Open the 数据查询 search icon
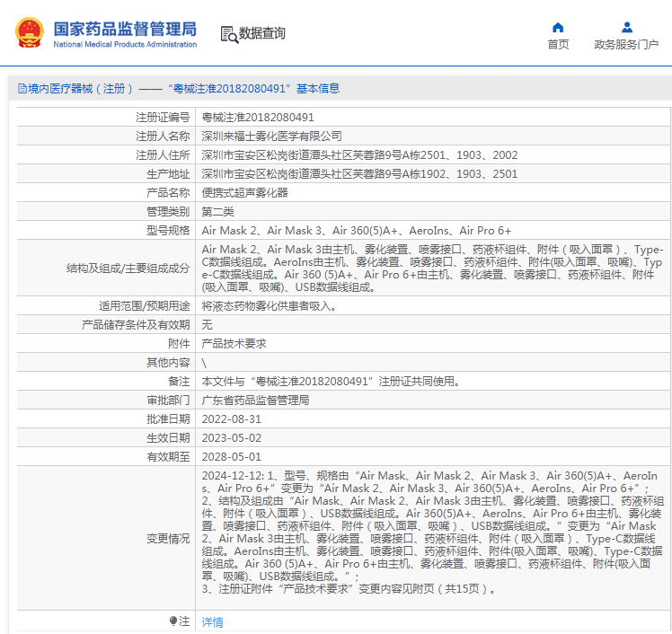The width and height of the screenshot is (672, 634). point(229,34)
